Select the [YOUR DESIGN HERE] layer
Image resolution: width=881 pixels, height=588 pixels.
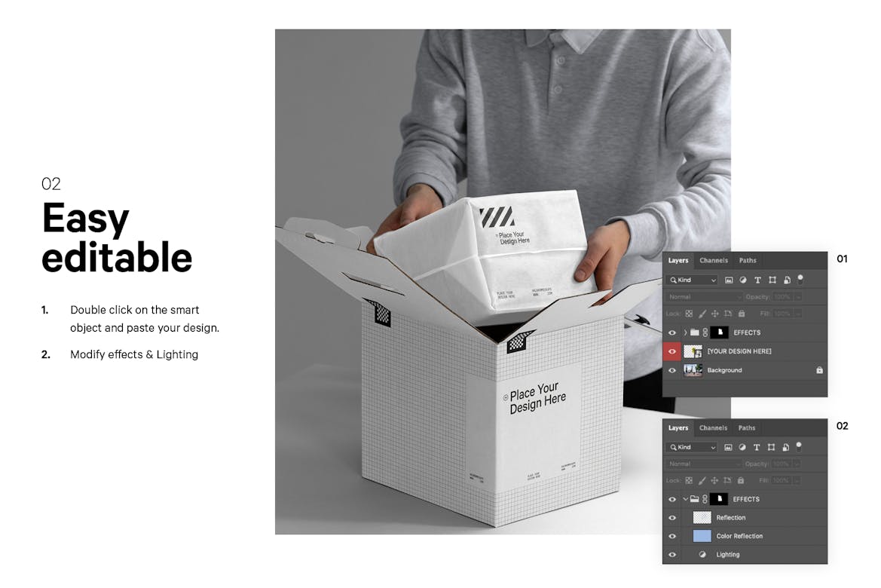point(740,351)
